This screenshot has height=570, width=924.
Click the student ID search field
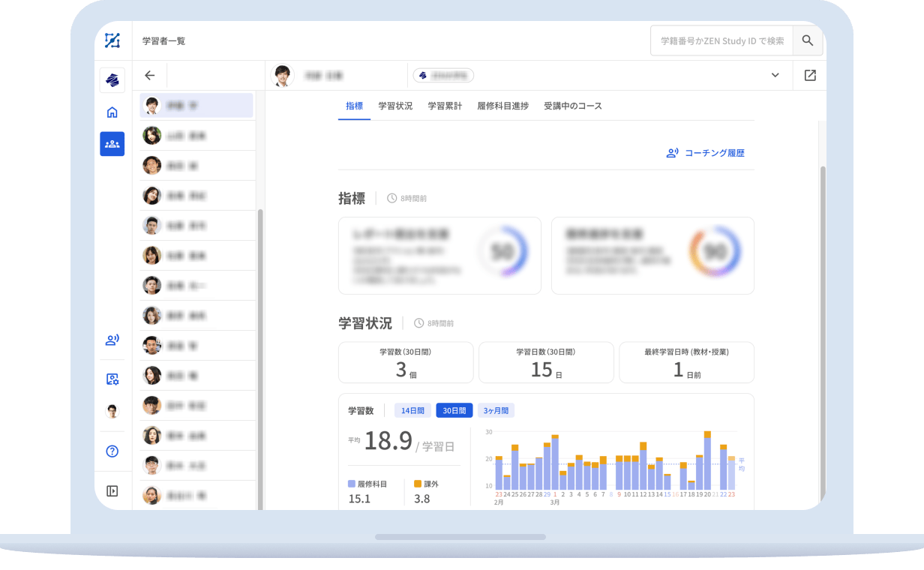pyautogui.click(x=721, y=41)
